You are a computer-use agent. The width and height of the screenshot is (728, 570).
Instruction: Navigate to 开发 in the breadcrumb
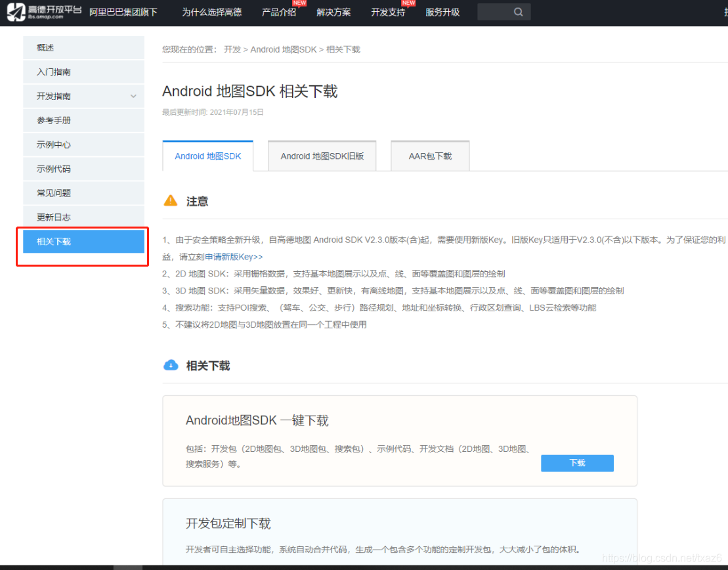(x=232, y=49)
